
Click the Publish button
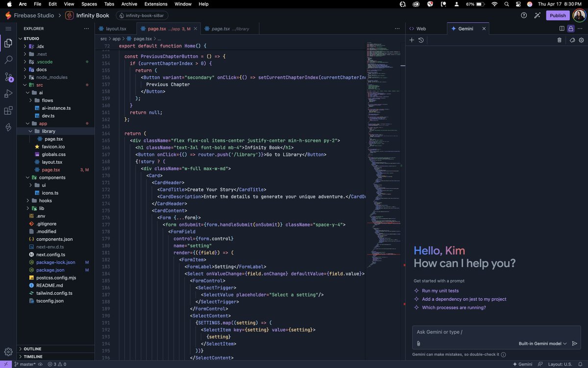(x=558, y=15)
